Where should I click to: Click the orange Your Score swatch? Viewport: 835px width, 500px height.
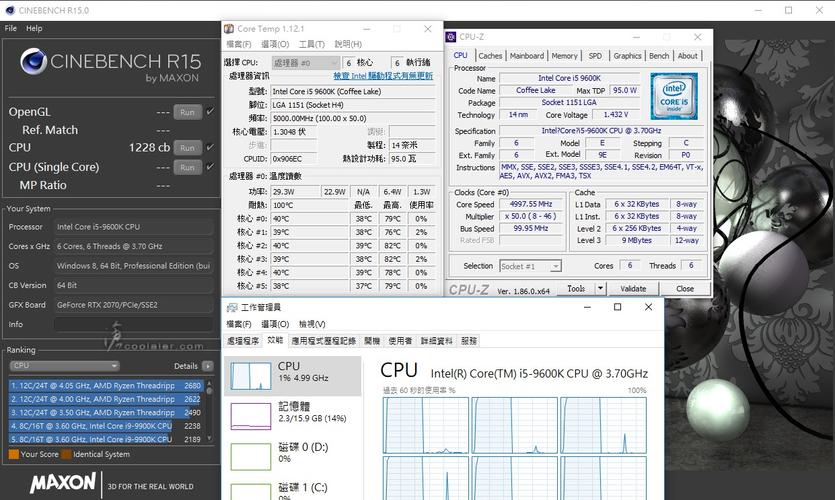[14, 454]
